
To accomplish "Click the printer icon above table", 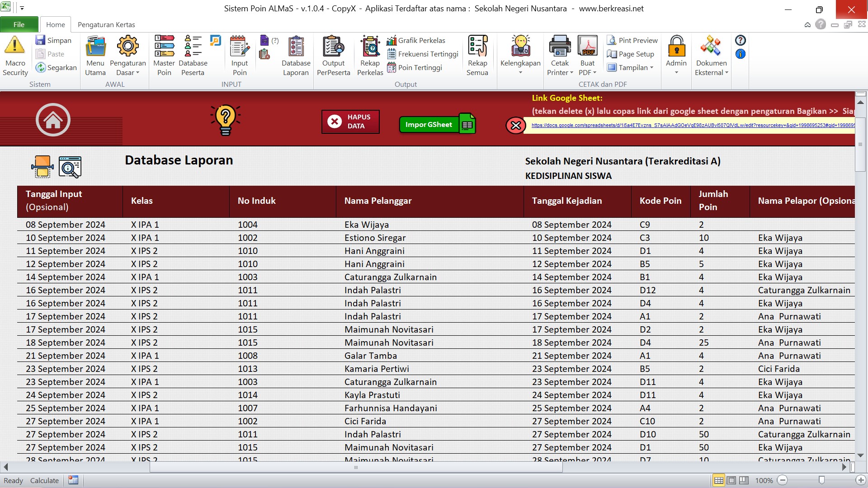I will pyautogui.click(x=42, y=167).
